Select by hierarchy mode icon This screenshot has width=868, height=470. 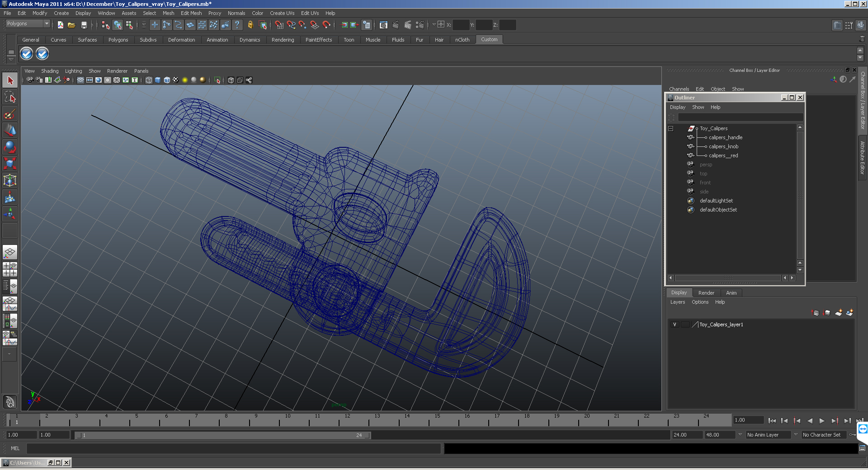pos(105,25)
